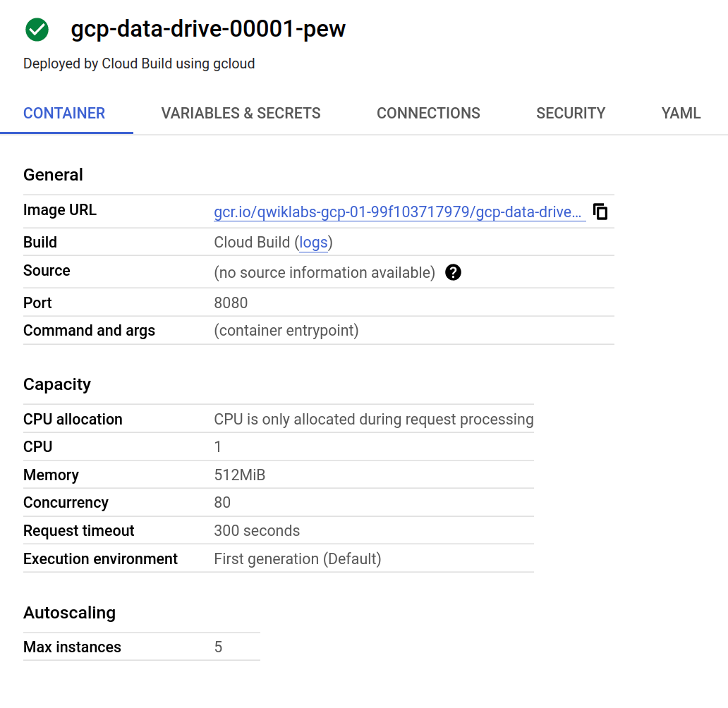Click the General section heading
The image size is (728, 708).
pos(53,175)
